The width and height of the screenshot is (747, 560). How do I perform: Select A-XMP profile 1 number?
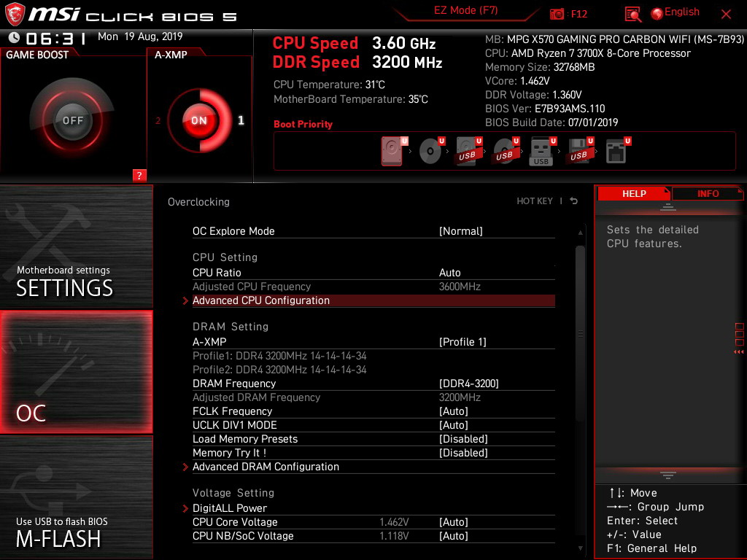click(x=241, y=120)
